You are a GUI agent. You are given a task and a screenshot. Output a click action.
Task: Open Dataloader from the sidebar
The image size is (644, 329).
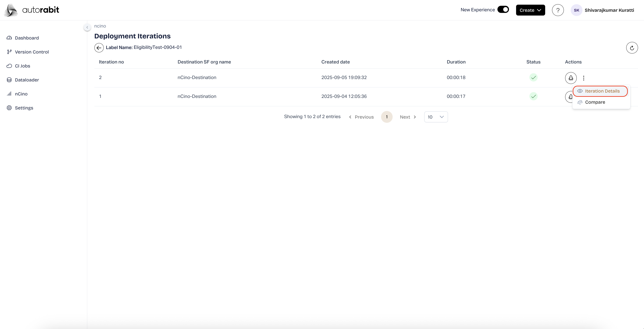click(27, 80)
